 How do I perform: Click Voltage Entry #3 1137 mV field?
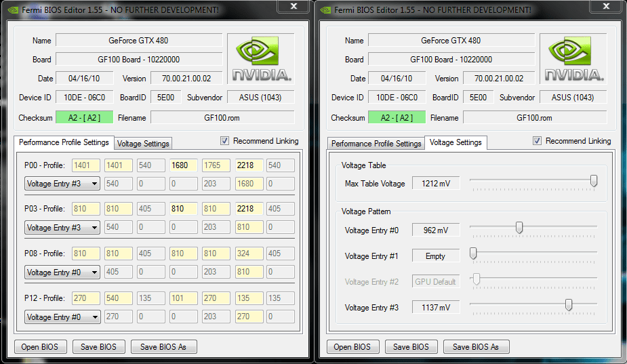[x=436, y=308]
